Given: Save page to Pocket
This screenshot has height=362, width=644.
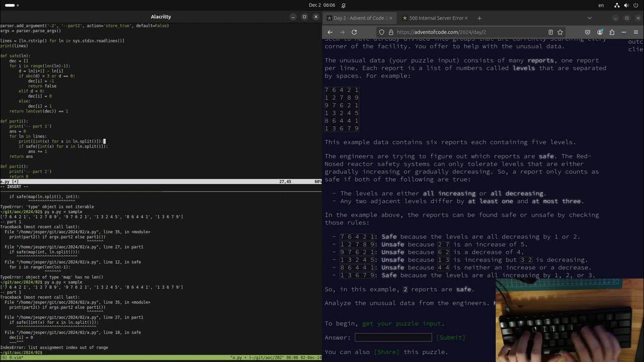Looking at the screenshot, I should click(x=588, y=32).
